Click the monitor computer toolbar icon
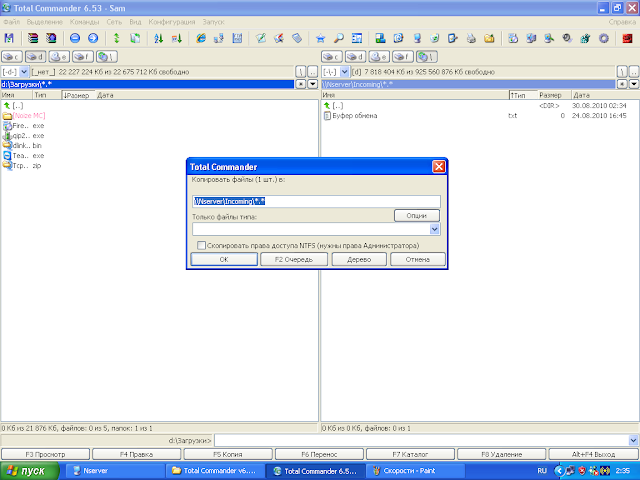Image resolution: width=640 pixels, height=480 pixels. 417,38
